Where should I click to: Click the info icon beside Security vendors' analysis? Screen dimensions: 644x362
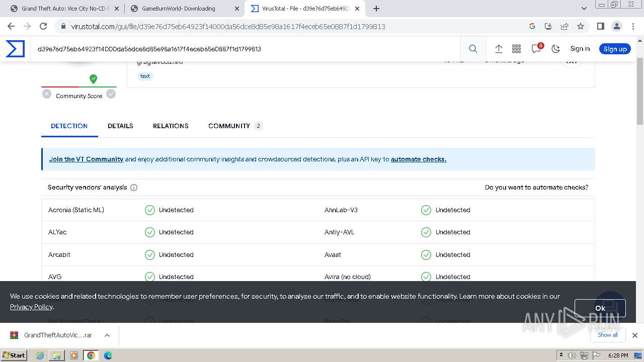click(x=134, y=188)
